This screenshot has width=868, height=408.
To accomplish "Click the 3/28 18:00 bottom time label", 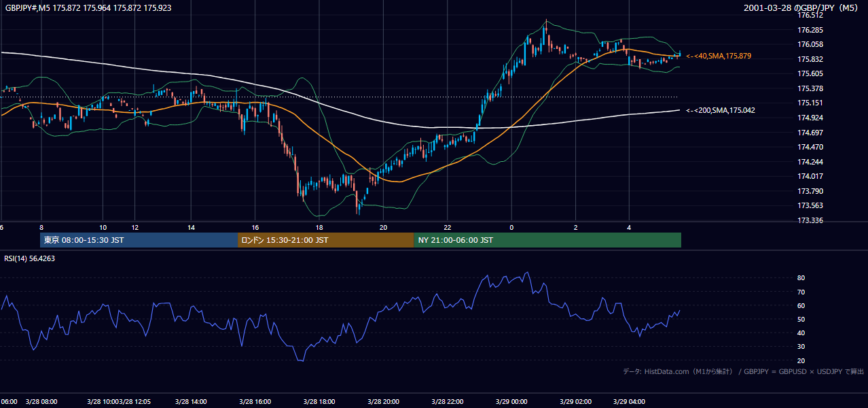I will [x=319, y=401].
